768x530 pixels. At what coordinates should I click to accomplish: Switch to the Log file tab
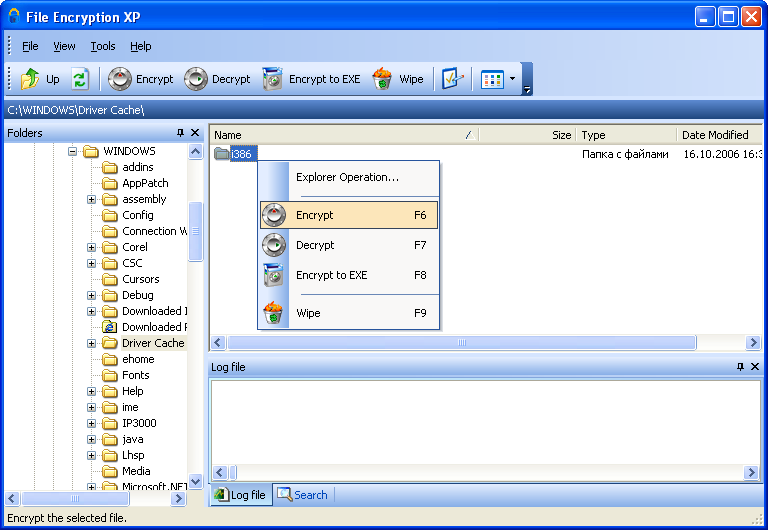pos(241,495)
